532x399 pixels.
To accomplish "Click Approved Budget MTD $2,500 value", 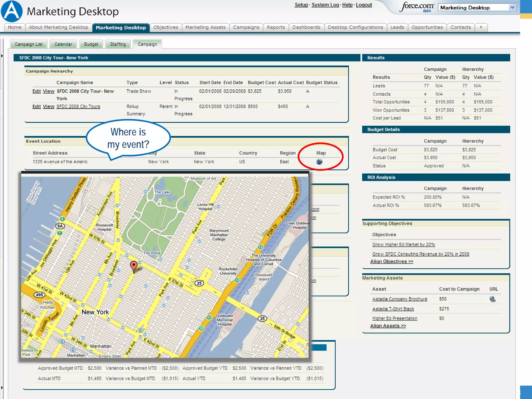I will pyautogui.click(x=94, y=368).
